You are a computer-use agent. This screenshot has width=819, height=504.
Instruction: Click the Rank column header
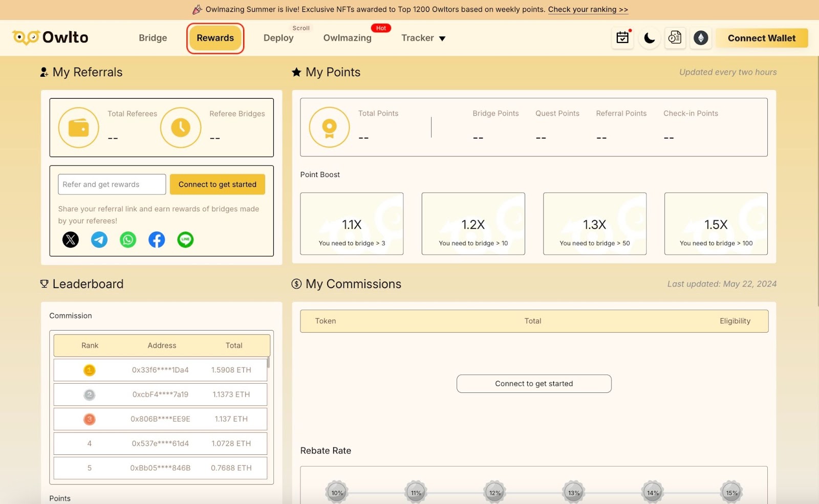tap(90, 345)
